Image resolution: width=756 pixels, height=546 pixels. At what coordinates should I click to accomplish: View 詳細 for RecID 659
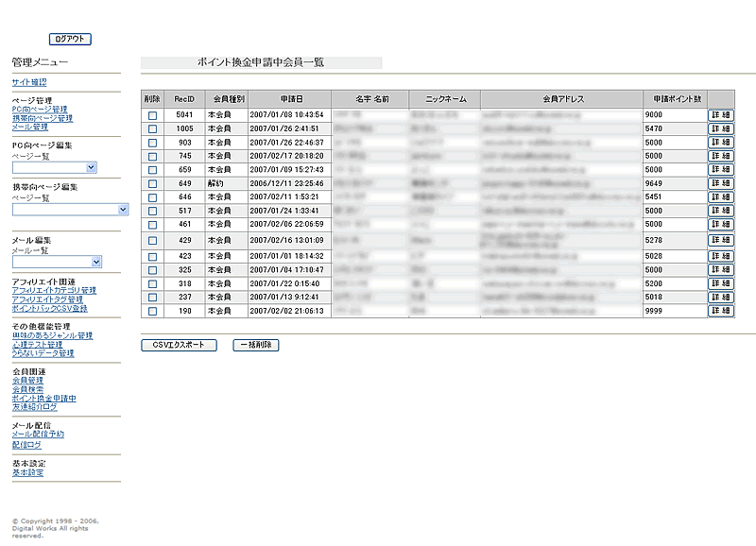click(721, 170)
